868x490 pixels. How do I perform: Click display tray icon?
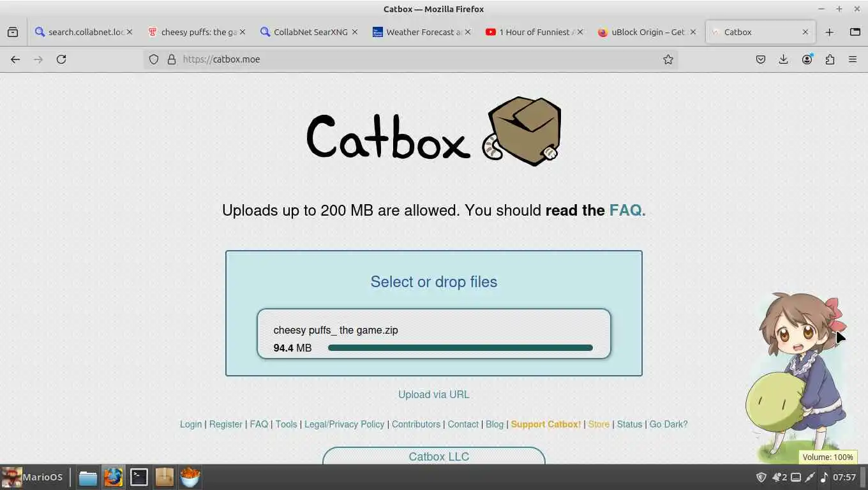796,477
